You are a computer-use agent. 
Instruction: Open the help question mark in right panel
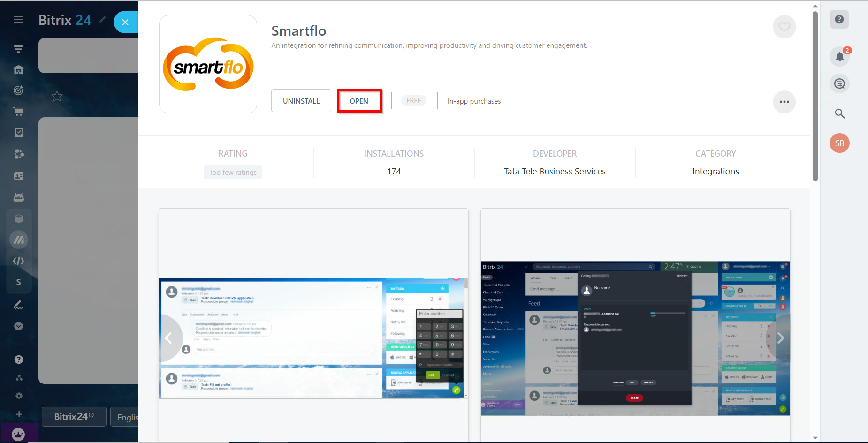pyautogui.click(x=839, y=19)
